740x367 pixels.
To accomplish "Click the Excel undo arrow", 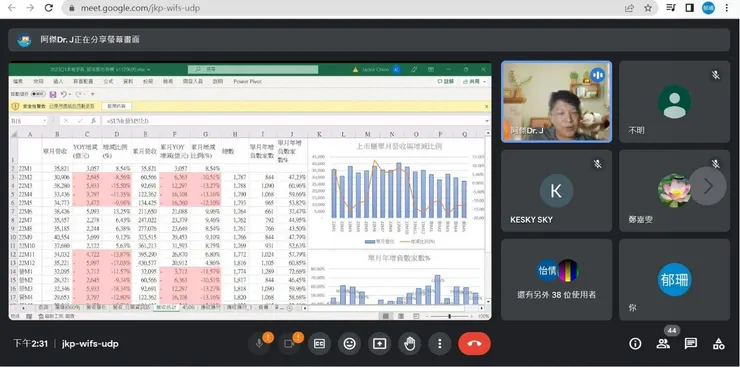I will coord(64,94).
